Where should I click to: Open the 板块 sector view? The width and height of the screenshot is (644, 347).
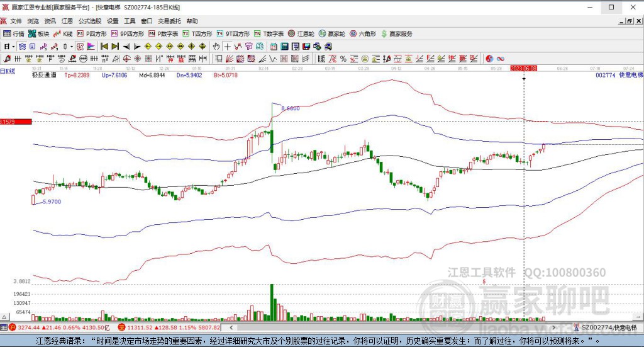tap(39, 34)
